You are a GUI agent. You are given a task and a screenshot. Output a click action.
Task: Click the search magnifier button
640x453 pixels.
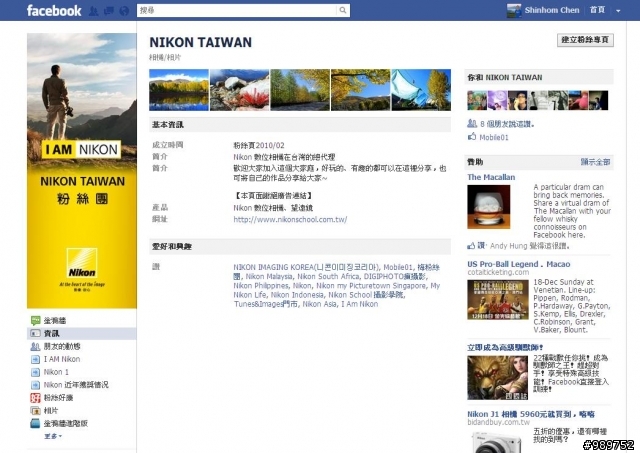[343, 10]
